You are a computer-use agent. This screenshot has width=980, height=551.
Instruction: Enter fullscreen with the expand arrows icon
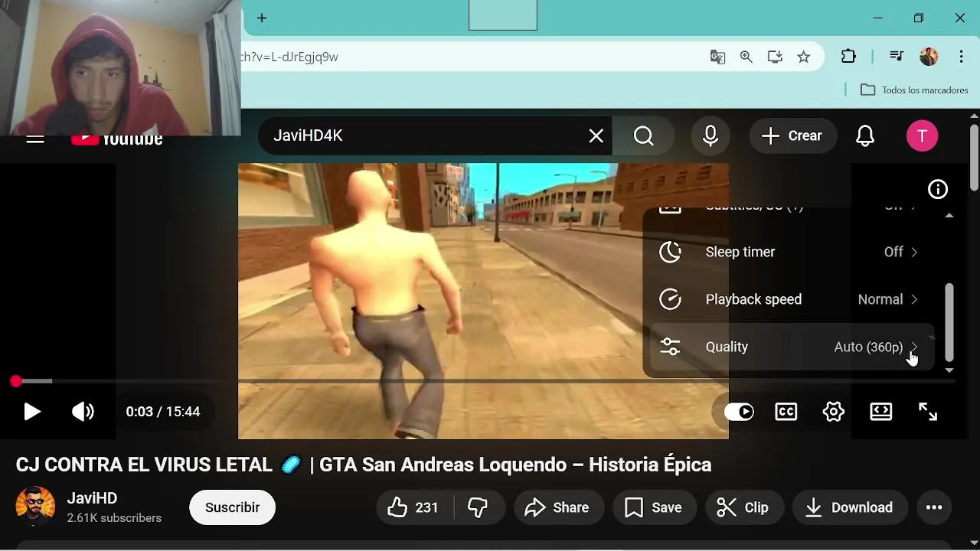[x=928, y=412]
